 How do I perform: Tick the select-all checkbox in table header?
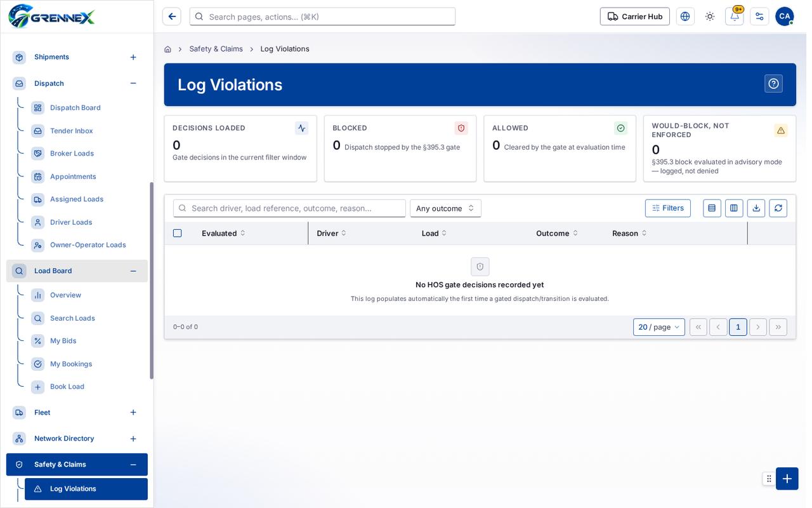point(178,233)
